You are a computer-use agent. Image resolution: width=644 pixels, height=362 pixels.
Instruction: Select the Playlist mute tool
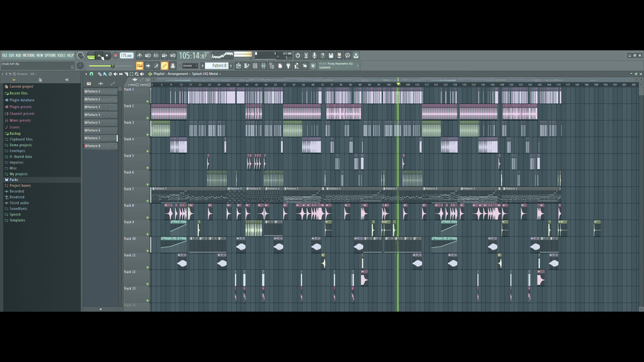115,74
